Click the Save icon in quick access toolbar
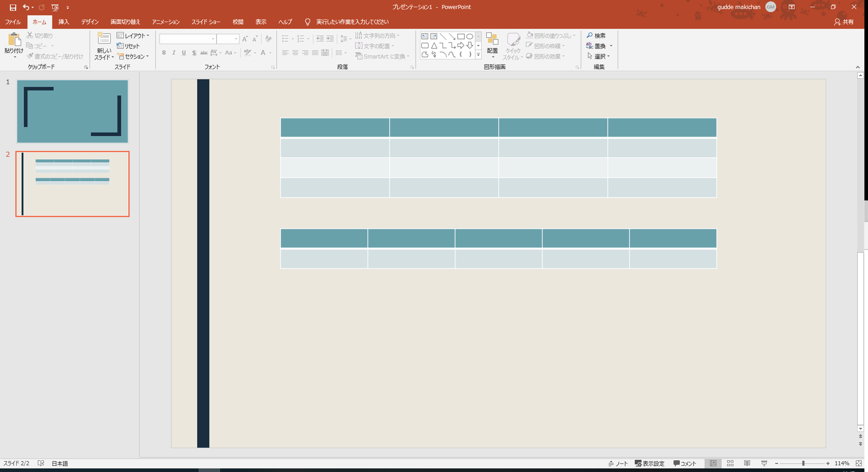The image size is (868, 472). [13, 7]
